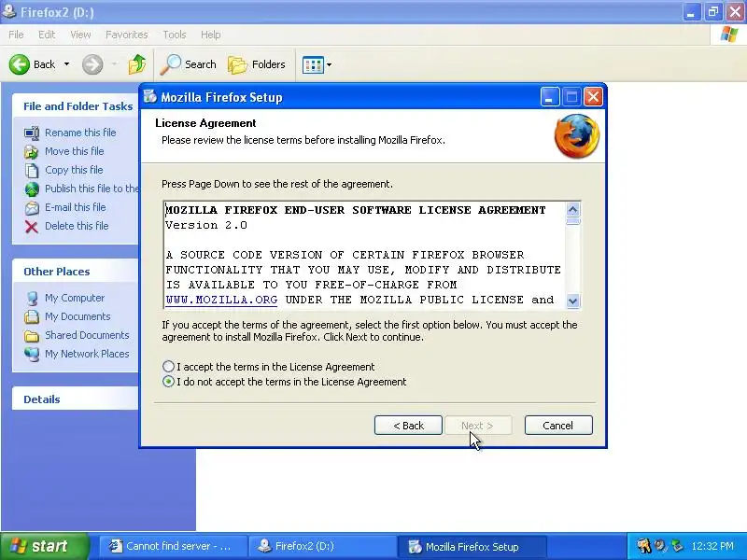Click the Shared Documents link text
The height and width of the screenshot is (560, 747).
coord(87,335)
